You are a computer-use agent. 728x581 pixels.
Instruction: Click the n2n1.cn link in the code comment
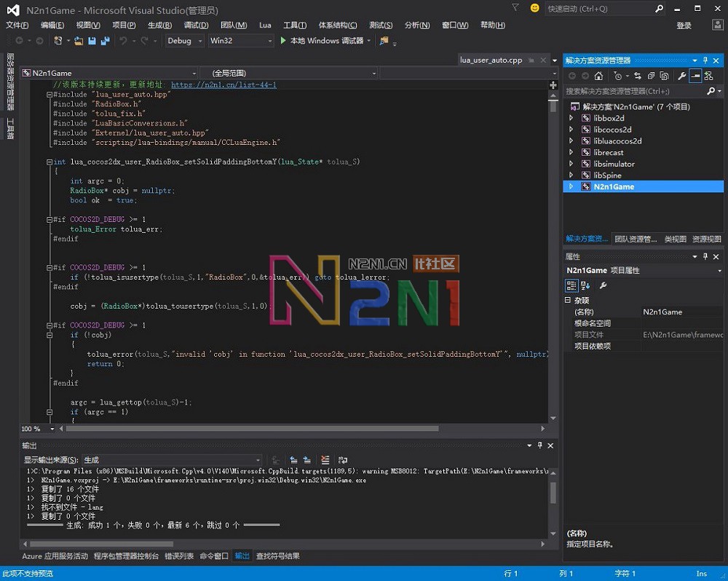(x=223, y=85)
